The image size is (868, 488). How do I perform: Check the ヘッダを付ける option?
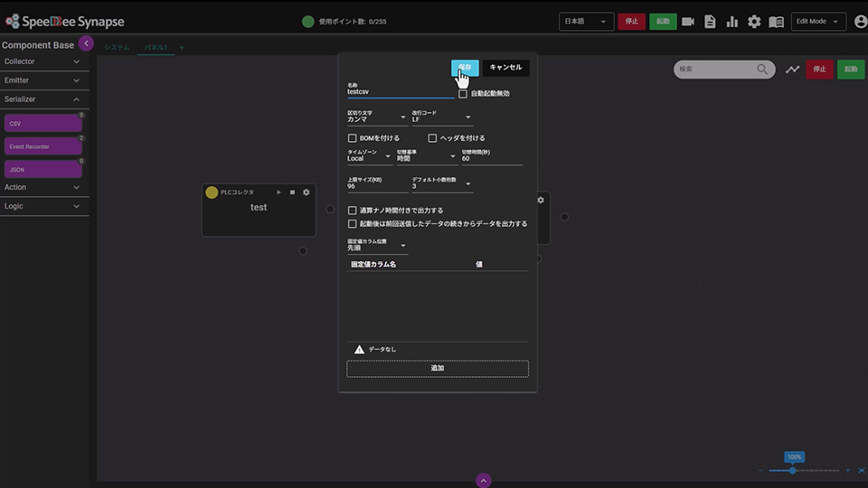(x=432, y=138)
